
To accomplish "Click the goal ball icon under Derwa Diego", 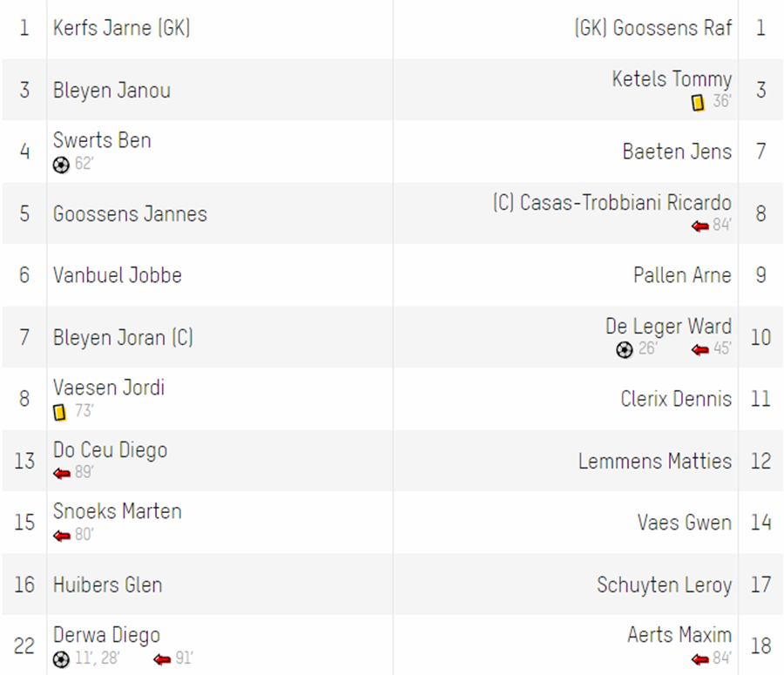I will click(61, 659).
